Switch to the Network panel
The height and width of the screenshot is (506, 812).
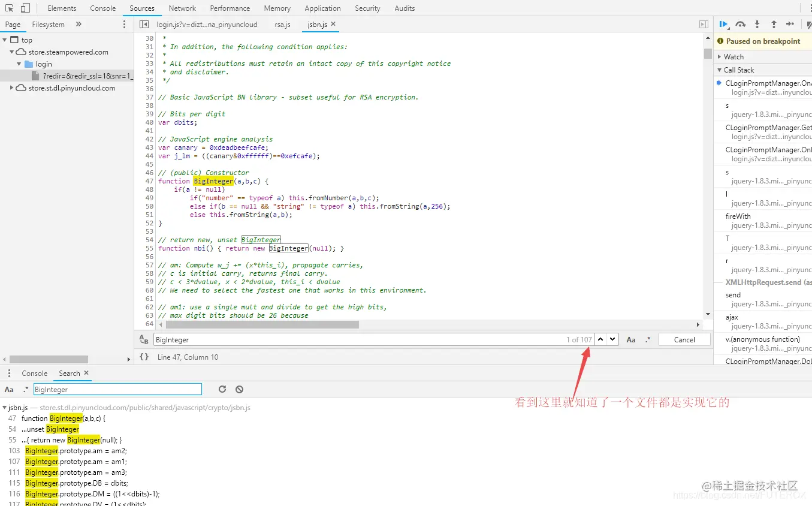point(182,8)
